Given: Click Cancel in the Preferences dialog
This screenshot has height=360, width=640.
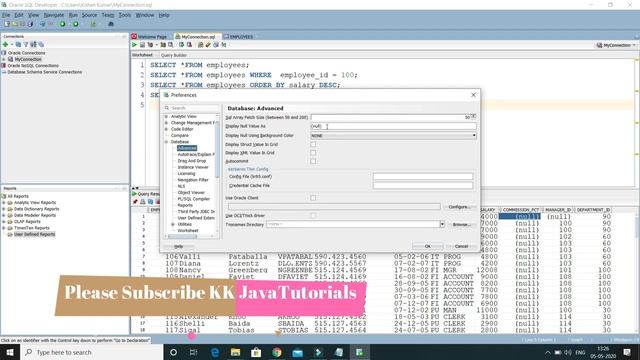Looking at the screenshot, I should pos(461,246).
